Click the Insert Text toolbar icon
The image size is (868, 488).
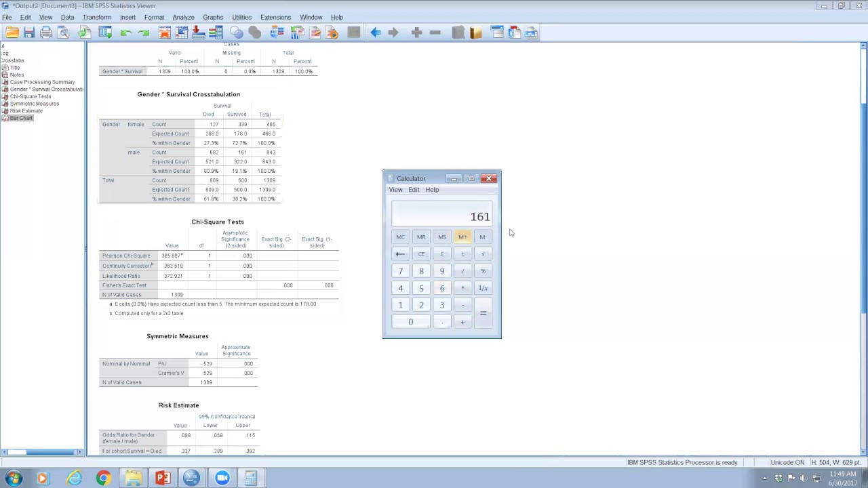(x=531, y=32)
